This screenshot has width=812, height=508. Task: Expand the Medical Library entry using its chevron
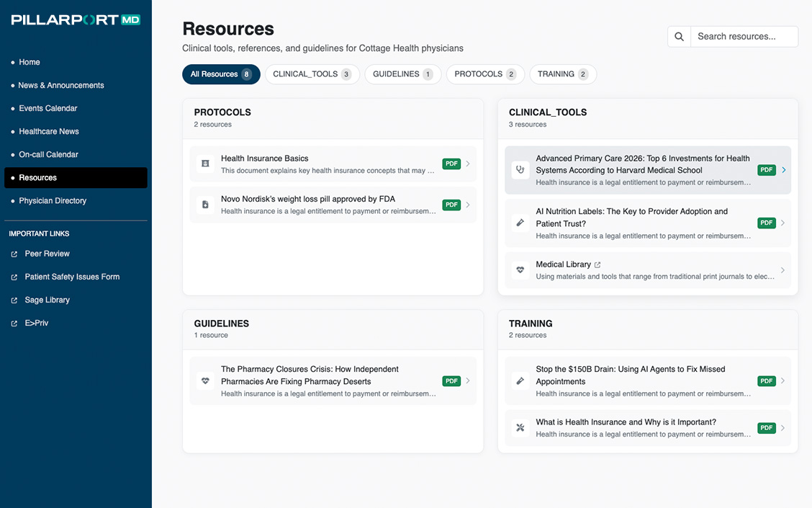(782, 269)
